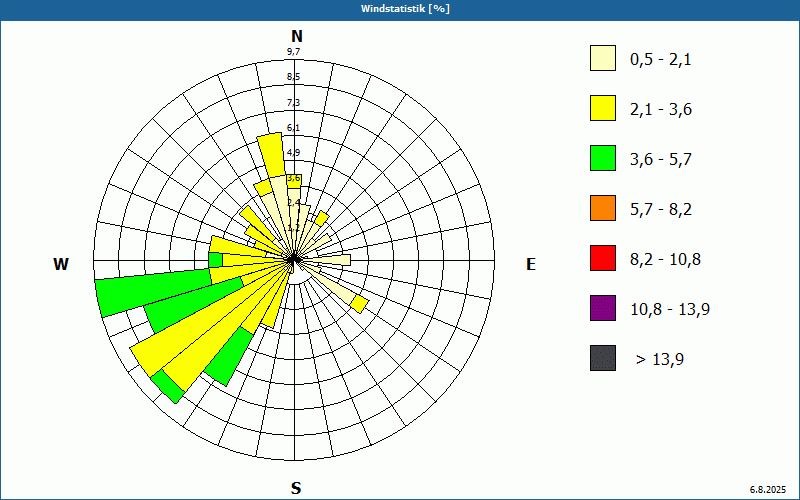
Task: Click the black center point of the wind rose
Action: pyautogui.click(x=294, y=260)
